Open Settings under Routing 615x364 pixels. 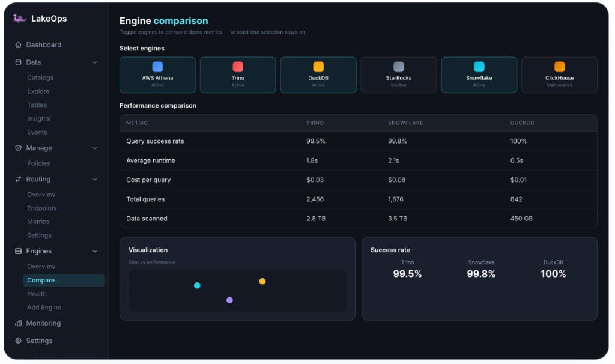point(39,235)
